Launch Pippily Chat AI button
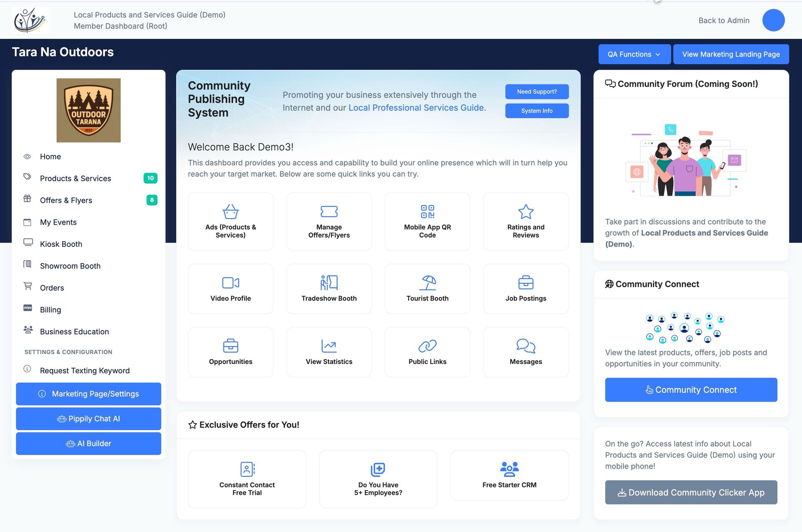This screenshot has height=532, width=802. pos(89,418)
